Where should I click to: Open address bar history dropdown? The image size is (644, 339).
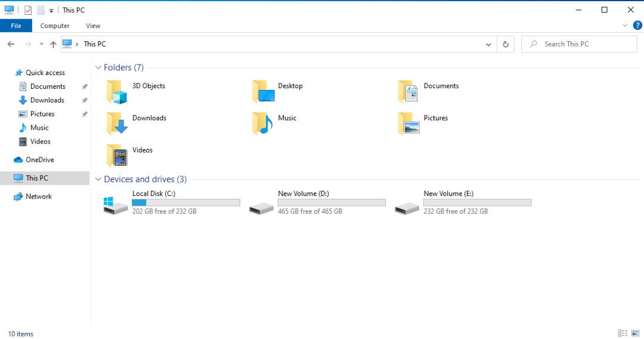click(488, 44)
